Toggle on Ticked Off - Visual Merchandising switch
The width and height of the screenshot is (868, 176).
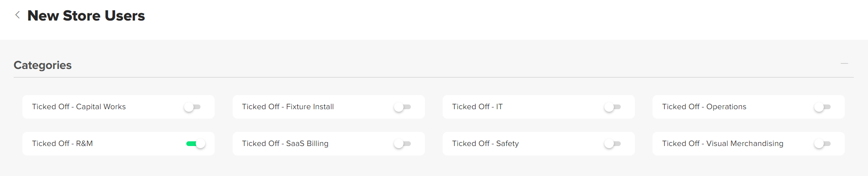tap(822, 144)
